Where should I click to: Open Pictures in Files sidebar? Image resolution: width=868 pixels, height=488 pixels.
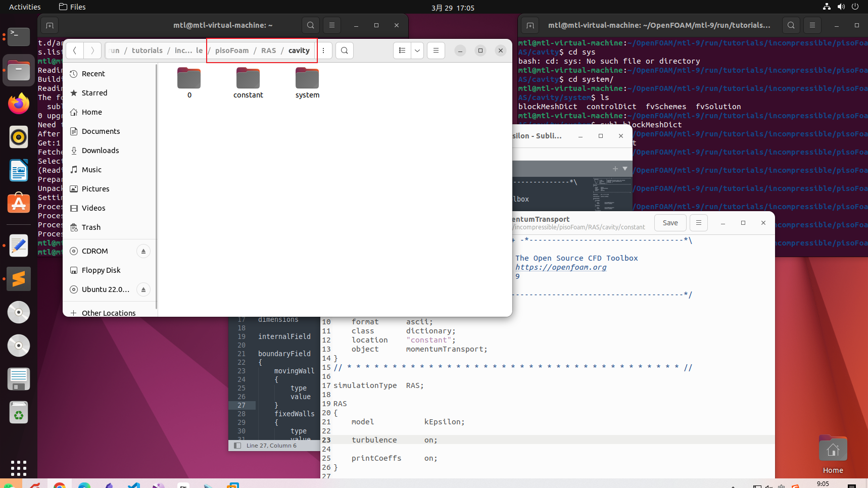click(110, 189)
